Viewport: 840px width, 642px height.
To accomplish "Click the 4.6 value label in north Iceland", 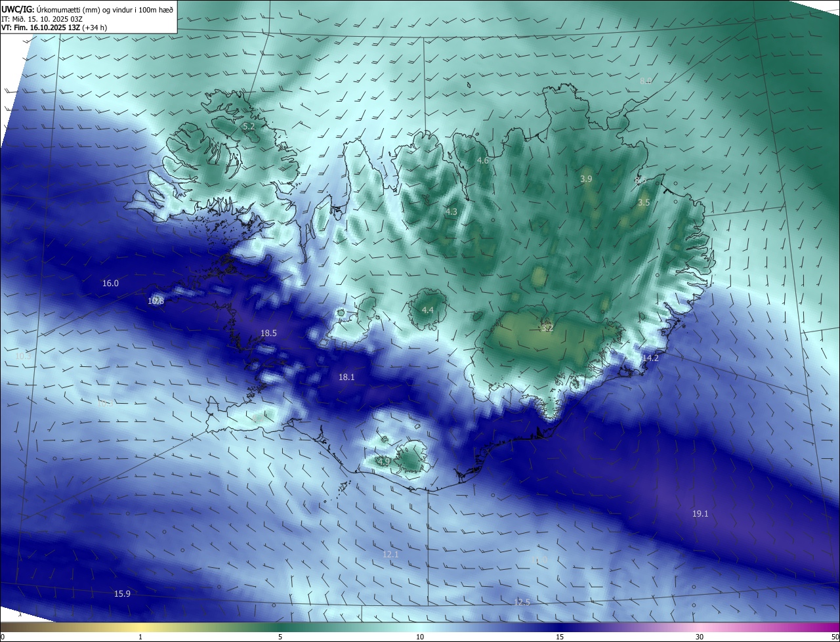I will click(x=483, y=161).
